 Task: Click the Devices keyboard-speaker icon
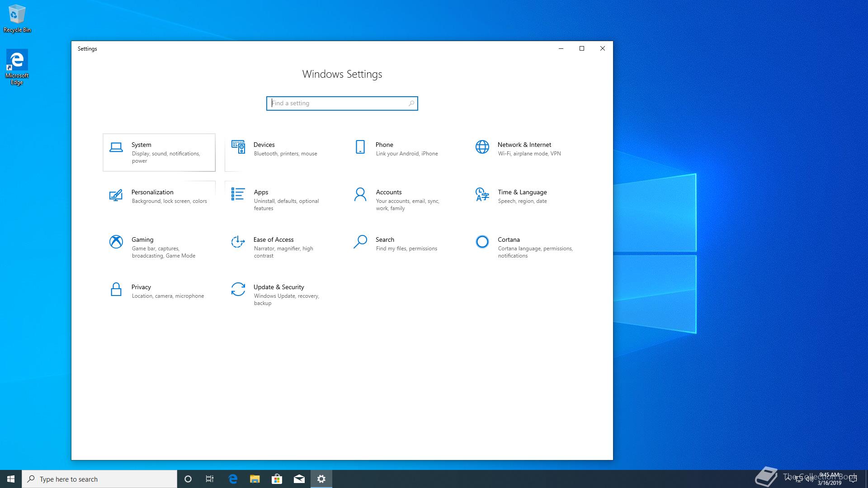pyautogui.click(x=238, y=147)
